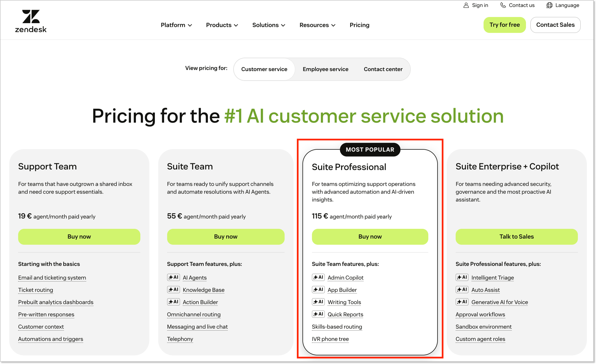596x364 pixels.
Task: Click Buy now for Support Team
Action: pos(79,237)
